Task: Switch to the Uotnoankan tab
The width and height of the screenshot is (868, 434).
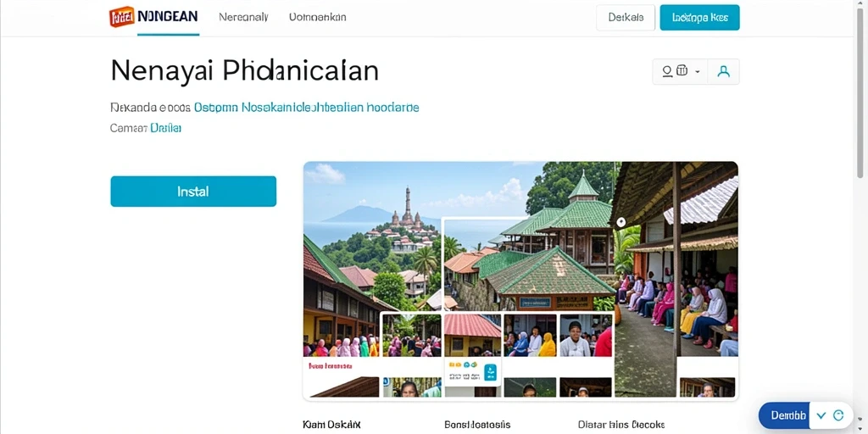Action: coord(318,17)
